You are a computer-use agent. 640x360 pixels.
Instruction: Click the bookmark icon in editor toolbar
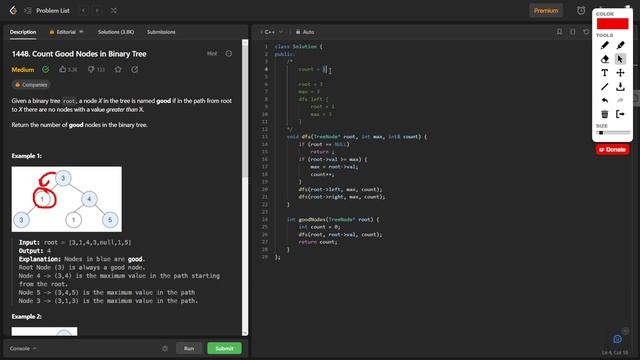559,32
